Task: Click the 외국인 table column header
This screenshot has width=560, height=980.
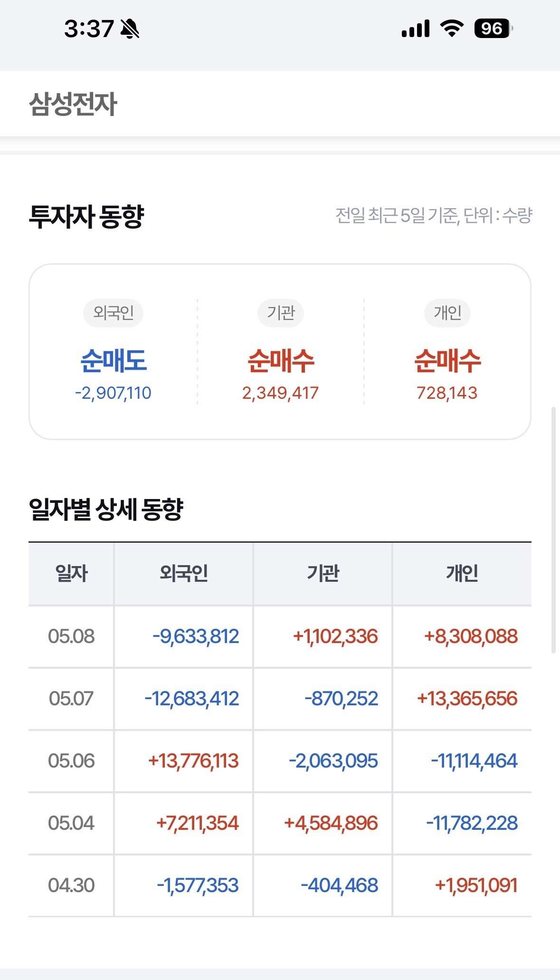Action: (184, 573)
